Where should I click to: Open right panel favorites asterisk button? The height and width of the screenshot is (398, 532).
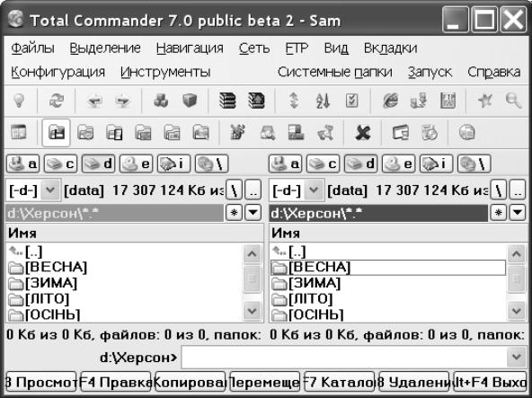point(498,213)
